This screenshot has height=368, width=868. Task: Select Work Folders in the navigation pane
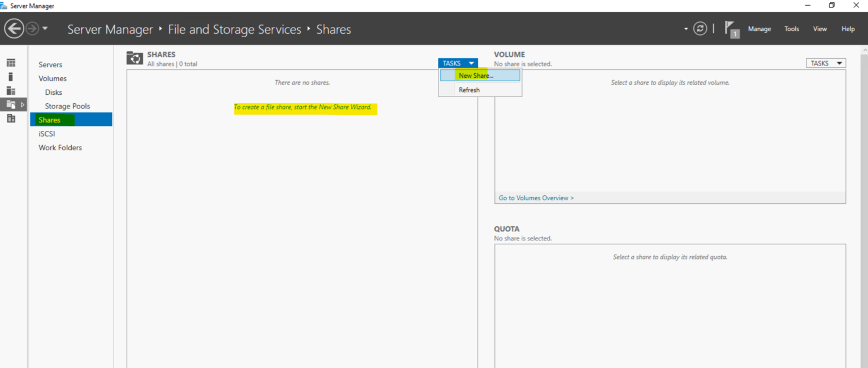60,147
